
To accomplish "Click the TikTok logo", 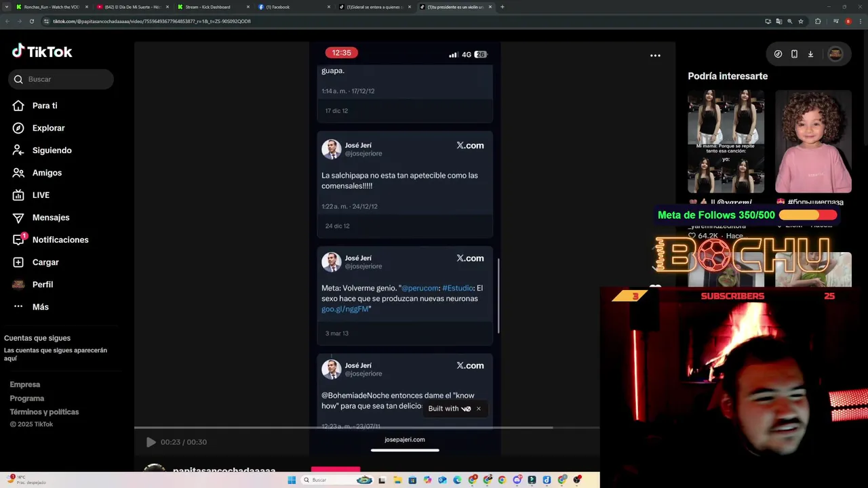I will tap(42, 52).
